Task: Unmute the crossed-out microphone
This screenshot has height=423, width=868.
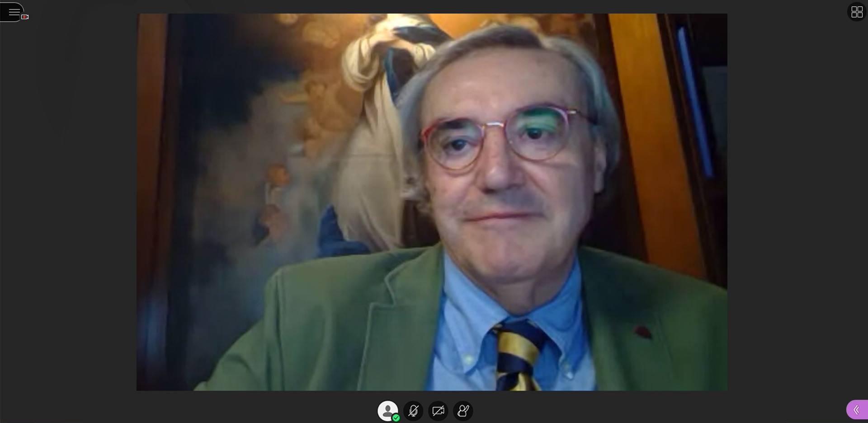Action: 413,411
